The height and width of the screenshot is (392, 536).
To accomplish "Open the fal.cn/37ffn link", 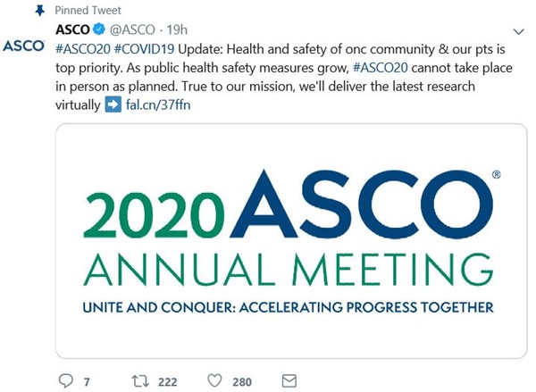I will tap(158, 104).
